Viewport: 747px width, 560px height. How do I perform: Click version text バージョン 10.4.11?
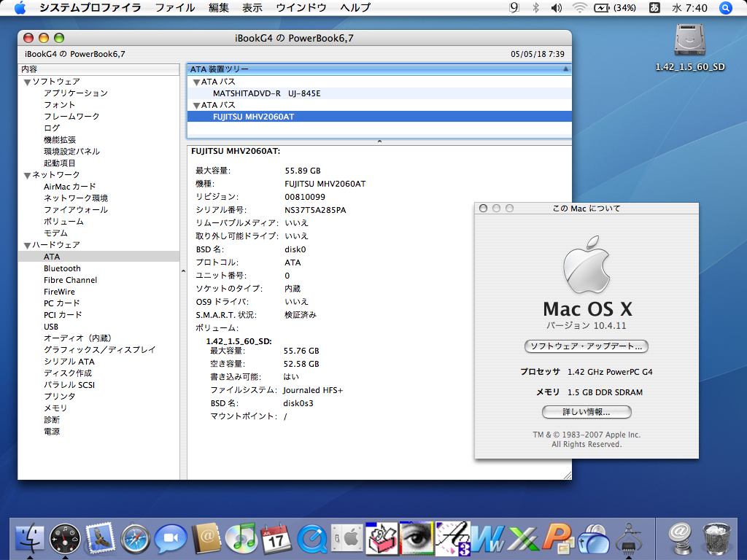point(587,326)
